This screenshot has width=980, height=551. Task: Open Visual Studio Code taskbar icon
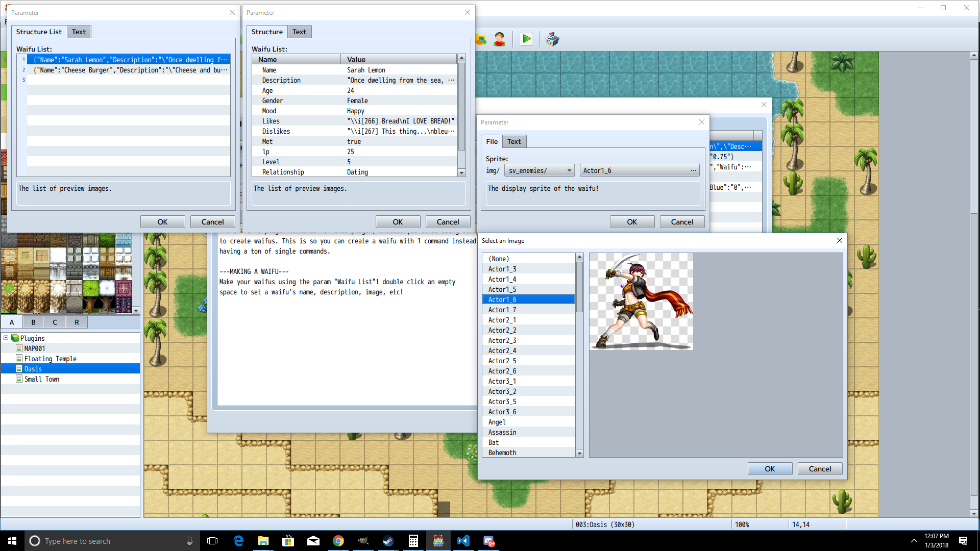(x=463, y=541)
